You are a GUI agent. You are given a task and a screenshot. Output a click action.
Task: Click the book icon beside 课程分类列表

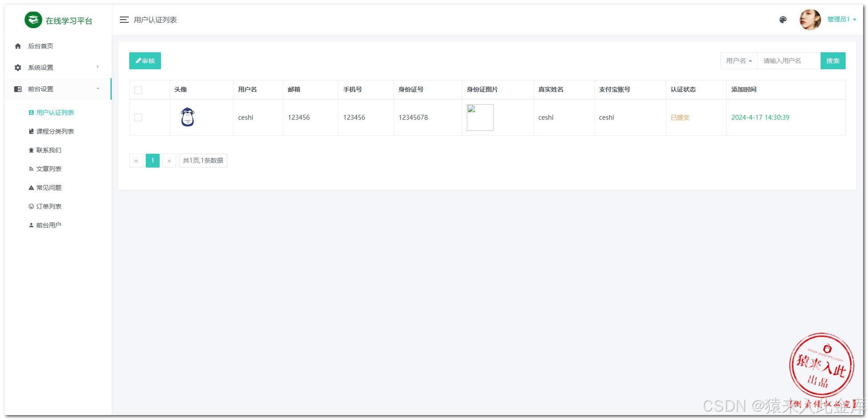pyautogui.click(x=31, y=131)
